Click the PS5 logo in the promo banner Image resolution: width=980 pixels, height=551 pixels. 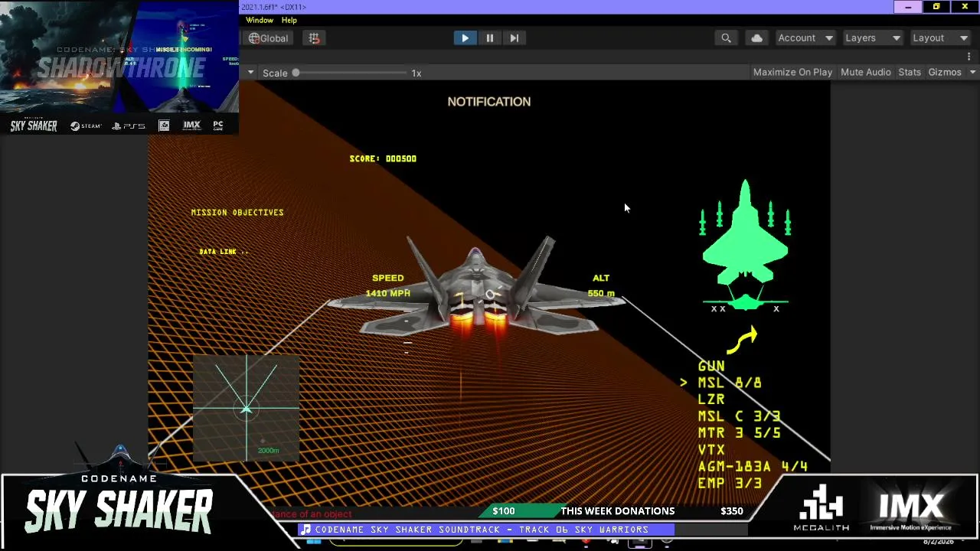point(129,126)
